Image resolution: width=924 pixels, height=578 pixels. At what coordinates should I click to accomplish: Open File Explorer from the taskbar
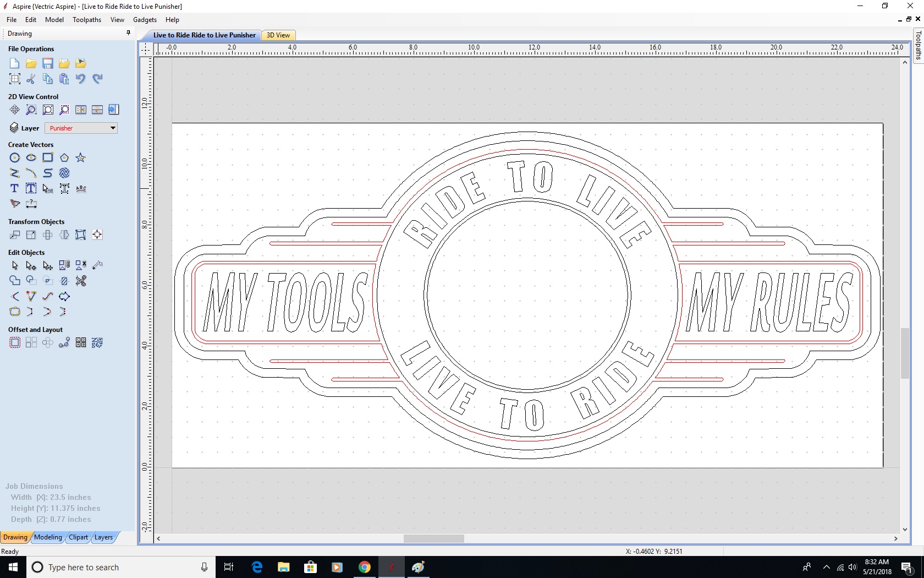coord(284,567)
